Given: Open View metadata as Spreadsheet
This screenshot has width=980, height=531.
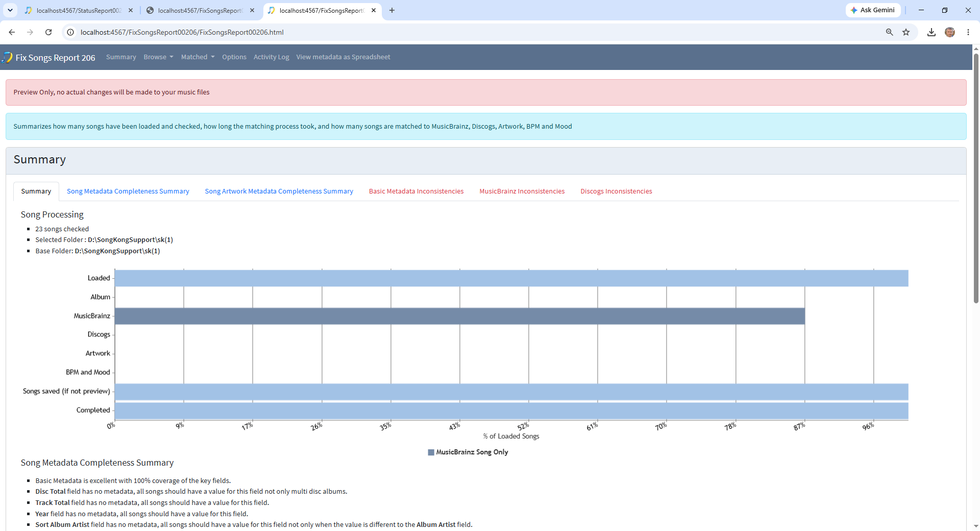Looking at the screenshot, I should (343, 57).
